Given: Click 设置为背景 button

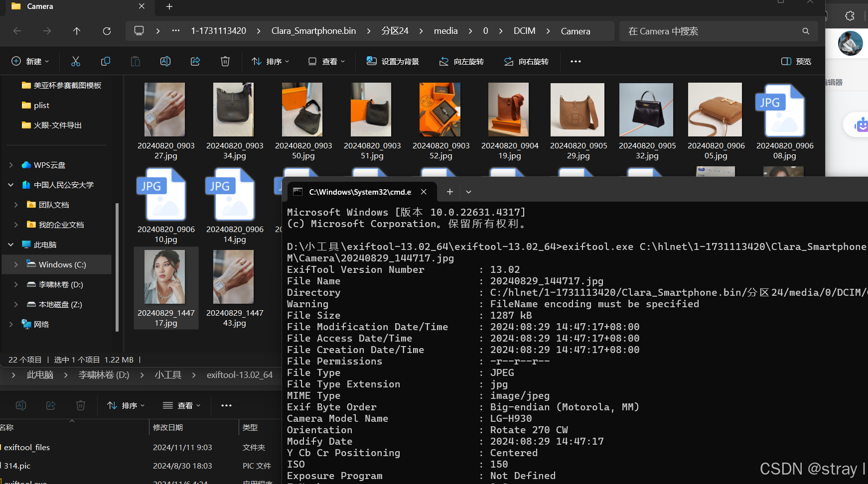Looking at the screenshot, I should pyautogui.click(x=393, y=61).
